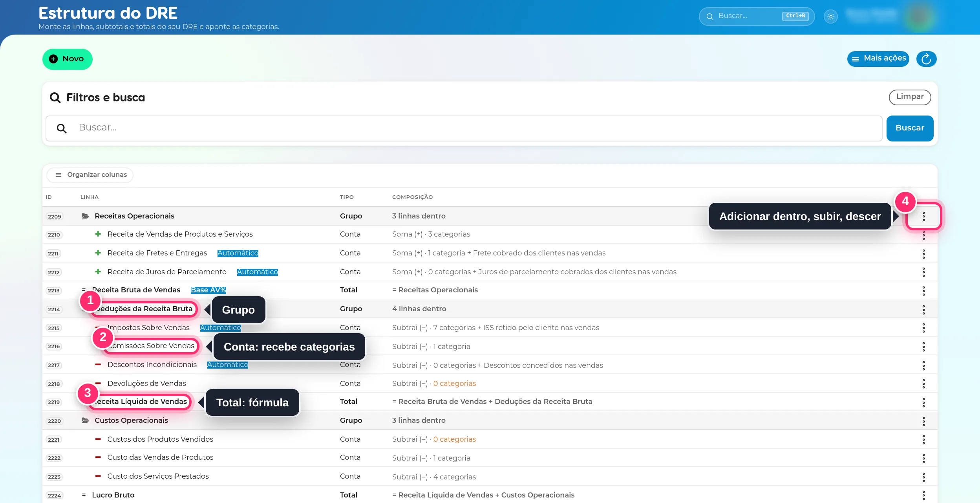980x503 pixels.
Task: Click the TIPO column header
Action: [347, 197]
